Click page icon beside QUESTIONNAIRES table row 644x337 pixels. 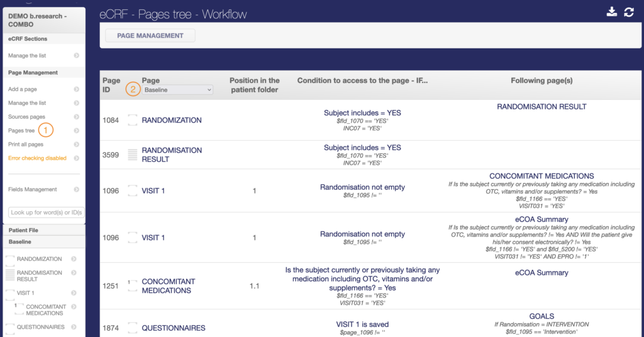point(133,328)
